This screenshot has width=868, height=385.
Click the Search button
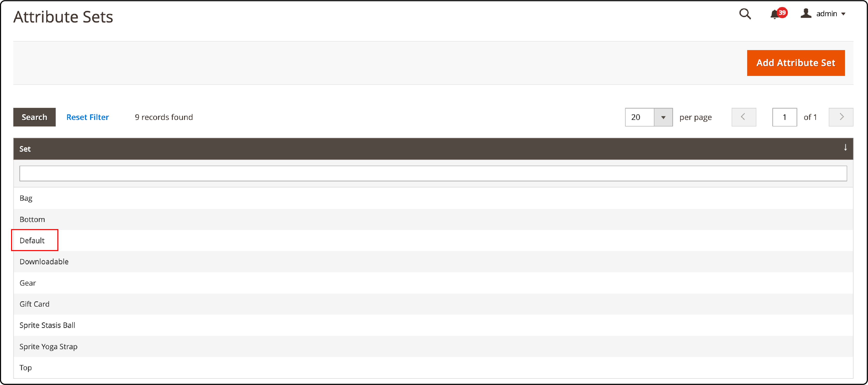click(34, 117)
